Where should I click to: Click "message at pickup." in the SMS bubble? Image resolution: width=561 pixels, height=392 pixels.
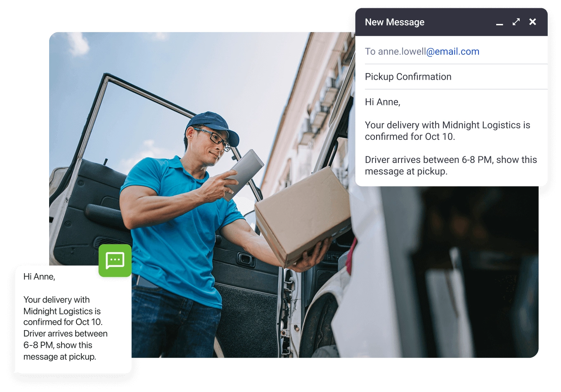[59, 357]
